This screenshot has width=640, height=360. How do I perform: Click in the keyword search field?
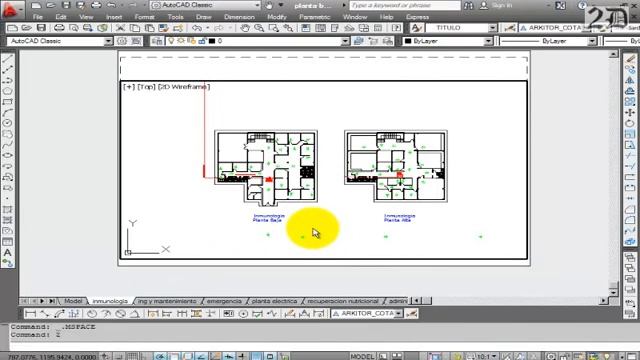click(x=405, y=6)
